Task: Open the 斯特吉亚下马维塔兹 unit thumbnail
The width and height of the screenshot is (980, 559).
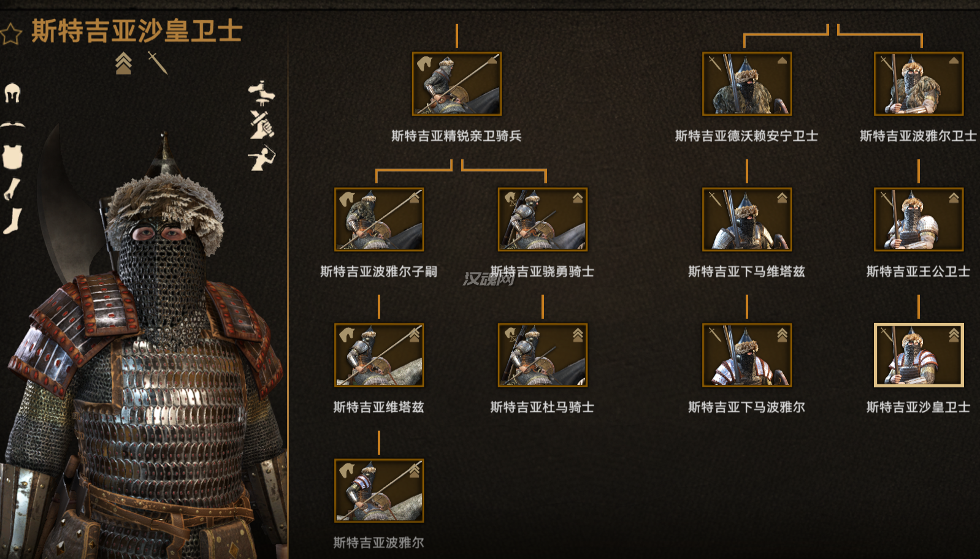Action: (747, 219)
